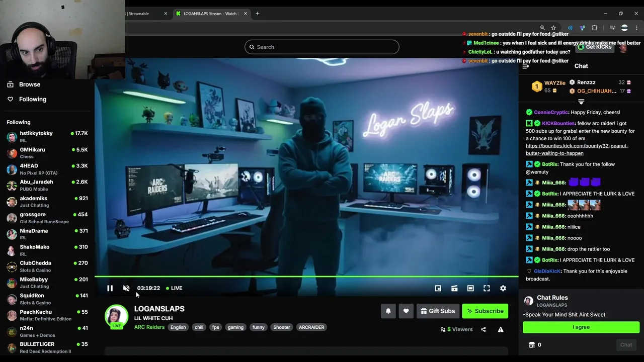Open BULLETLIGER channel in Following list
Image resolution: width=644 pixels, height=362 pixels.
coord(47,347)
